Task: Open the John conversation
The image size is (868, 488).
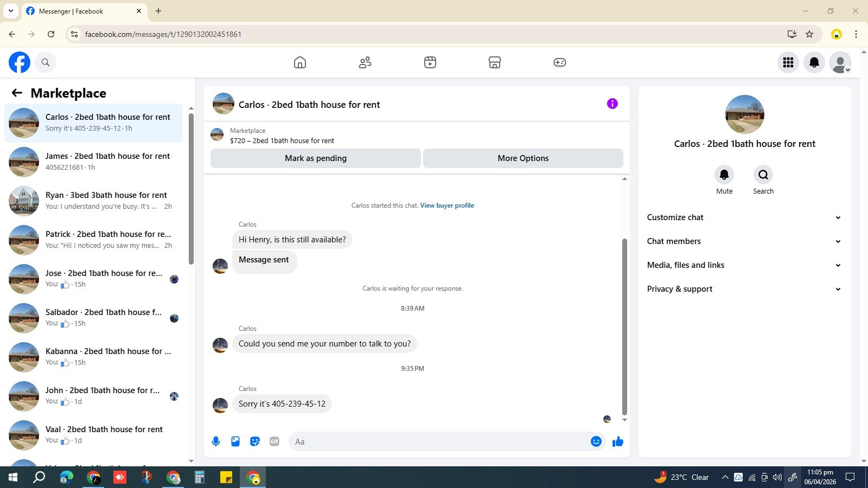Action: [93, 396]
